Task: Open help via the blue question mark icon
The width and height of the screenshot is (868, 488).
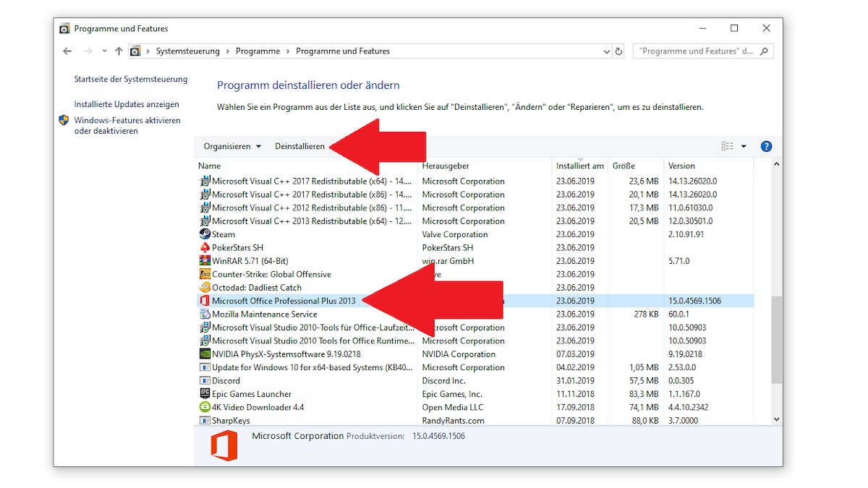Action: (765, 146)
